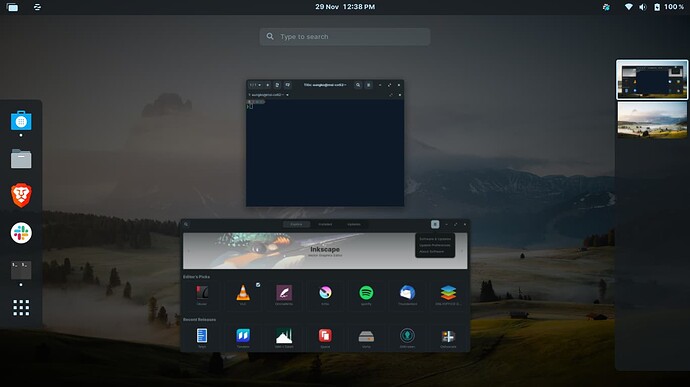Switch to the Explore tab in Software

click(x=296, y=225)
